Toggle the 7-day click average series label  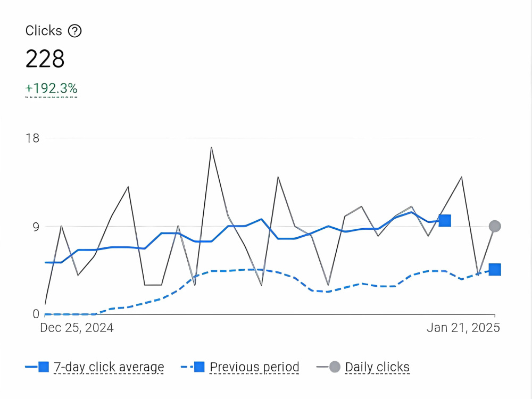109,367
